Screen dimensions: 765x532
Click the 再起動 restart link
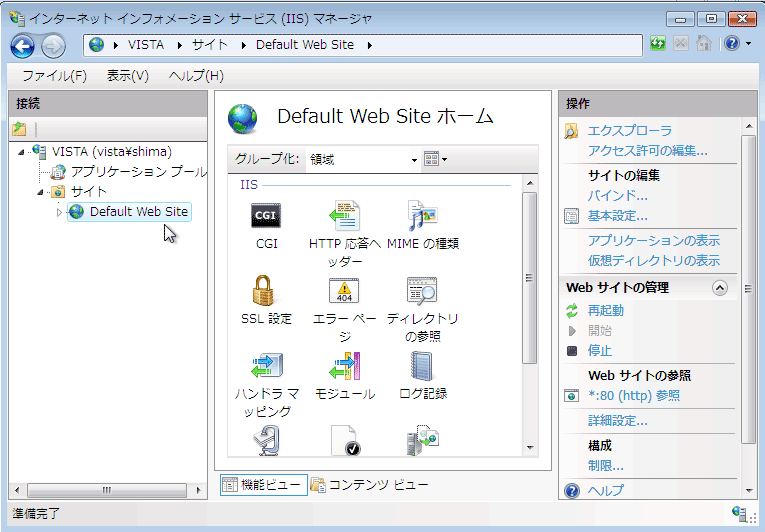606,310
